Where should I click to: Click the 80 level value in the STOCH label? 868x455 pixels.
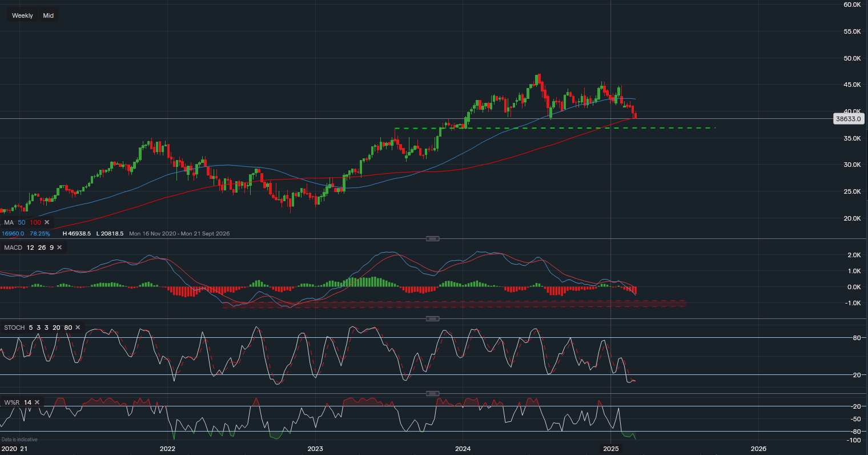[68, 328]
